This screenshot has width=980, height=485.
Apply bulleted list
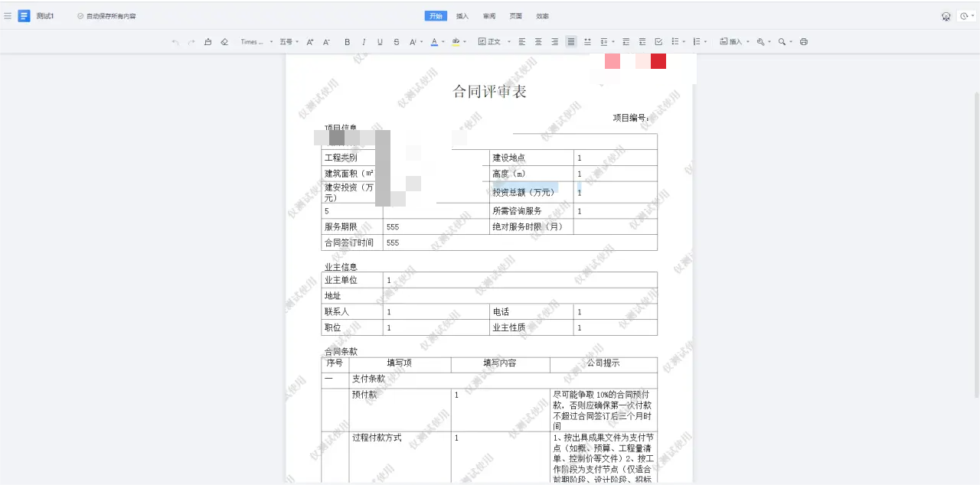point(675,42)
